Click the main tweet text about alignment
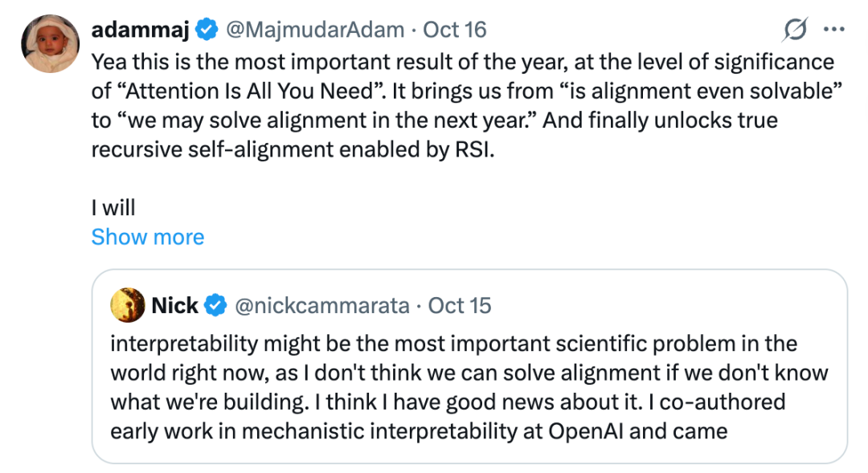The height and width of the screenshot is (473, 868). (x=467, y=106)
